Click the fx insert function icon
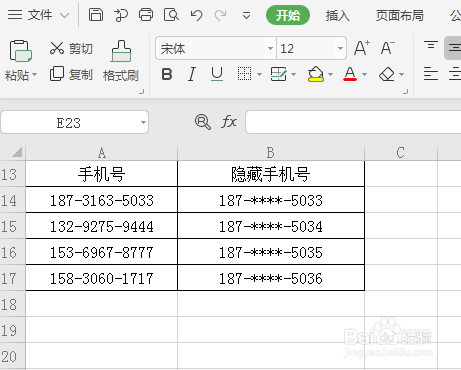 (x=229, y=122)
